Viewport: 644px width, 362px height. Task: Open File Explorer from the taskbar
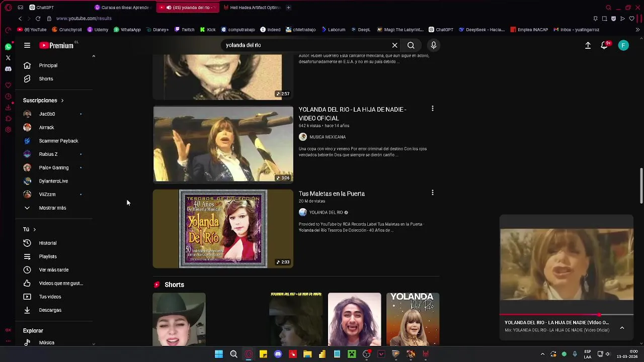(307, 354)
